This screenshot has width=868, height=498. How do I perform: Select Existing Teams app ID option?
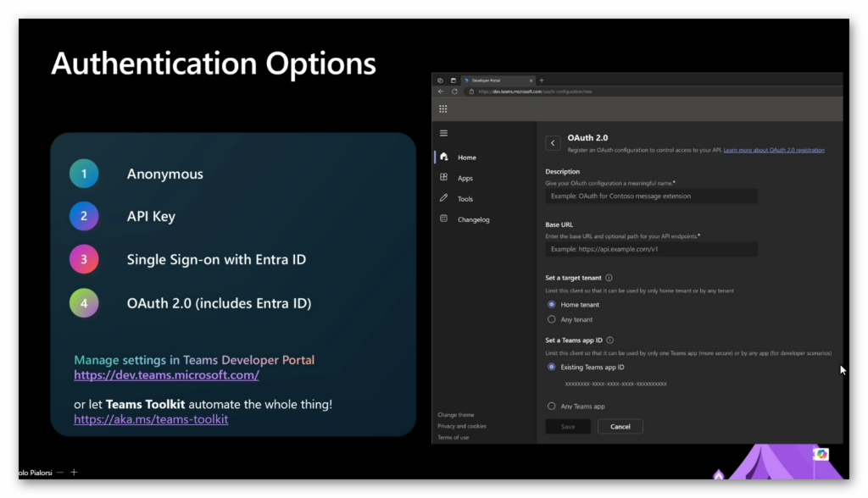coord(551,367)
